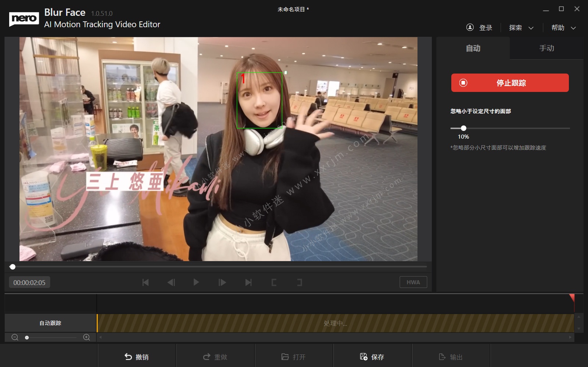The image size is (588, 367).
Task: Jump to the start of the video
Action: pyautogui.click(x=146, y=282)
